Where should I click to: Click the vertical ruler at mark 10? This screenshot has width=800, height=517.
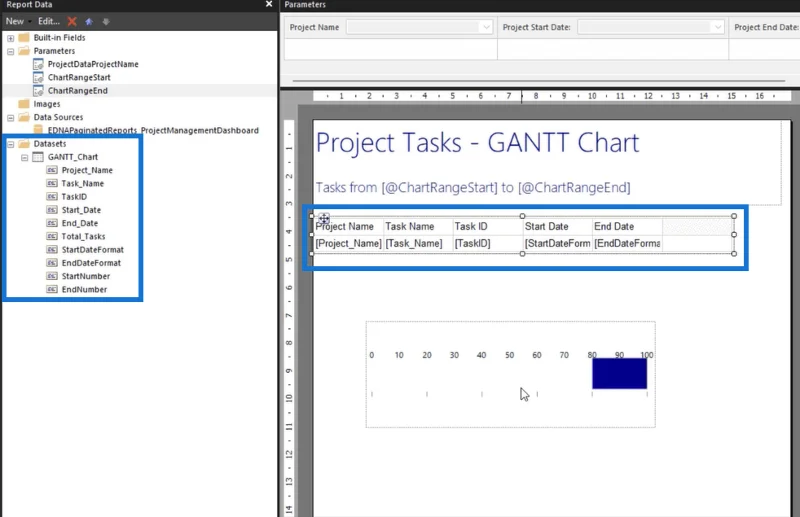pyautogui.click(x=289, y=398)
